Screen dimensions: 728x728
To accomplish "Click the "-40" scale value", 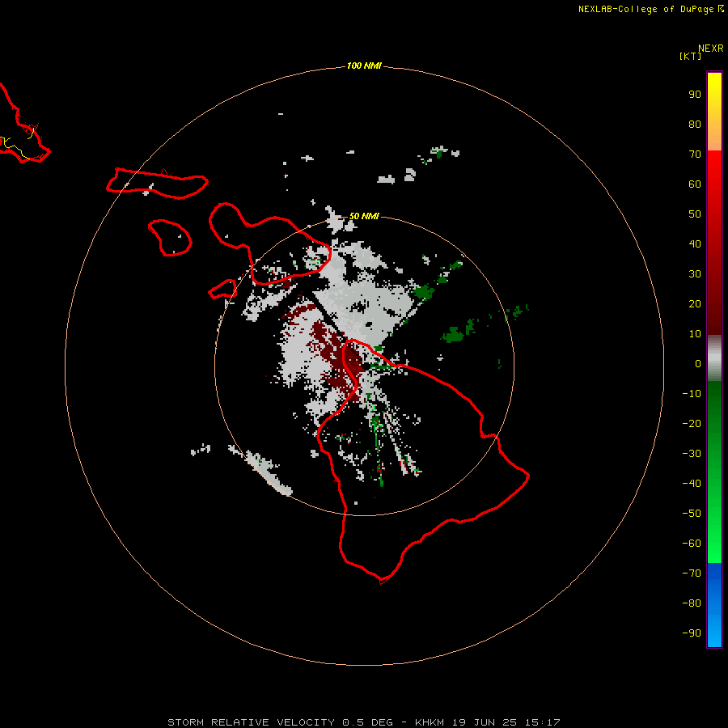I will pyautogui.click(x=692, y=484).
